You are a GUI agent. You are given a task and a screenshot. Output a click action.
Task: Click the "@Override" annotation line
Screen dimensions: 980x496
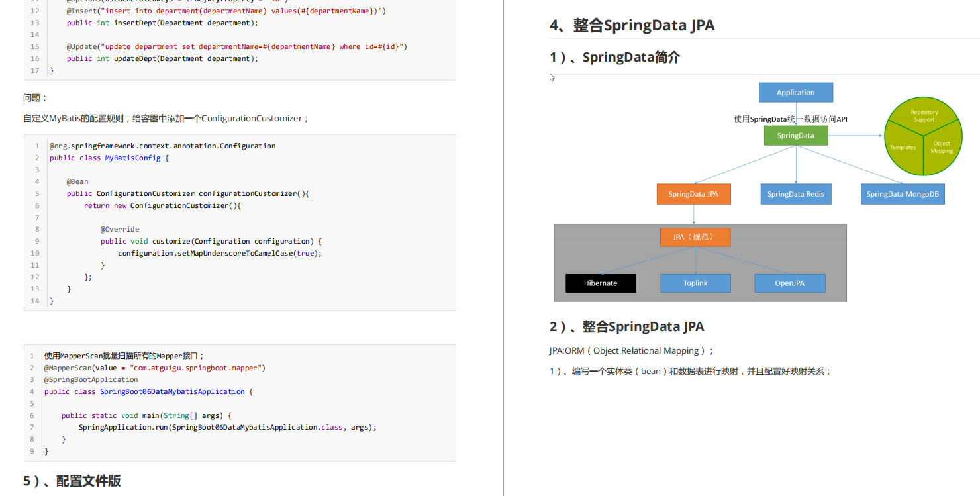point(120,229)
